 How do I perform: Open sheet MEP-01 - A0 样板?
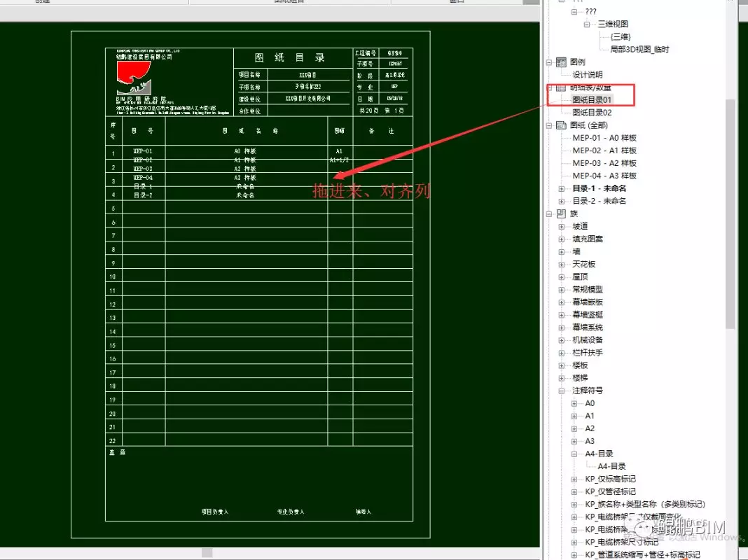point(604,138)
